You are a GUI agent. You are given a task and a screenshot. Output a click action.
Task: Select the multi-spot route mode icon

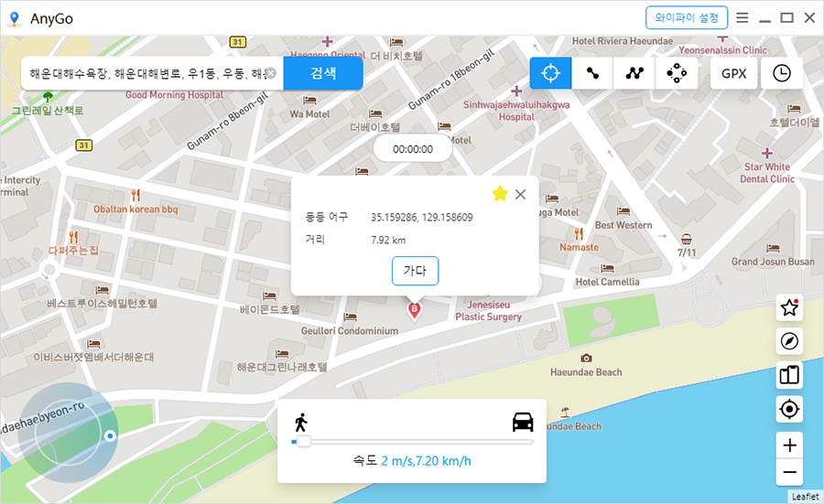pos(634,73)
